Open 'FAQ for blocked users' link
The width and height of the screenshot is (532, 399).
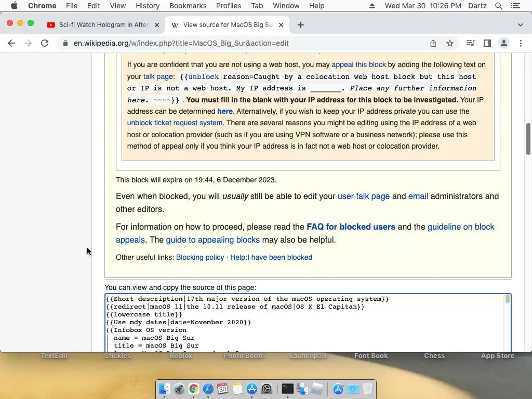pyautogui.click(x=351, y=227)
